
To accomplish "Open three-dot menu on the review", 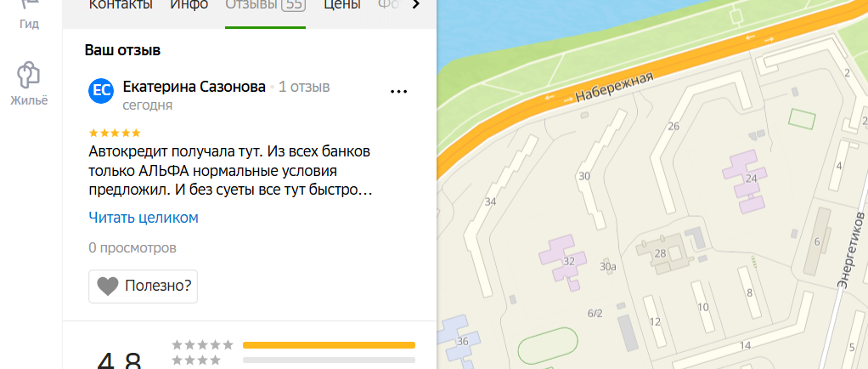I will coord(398,92).
